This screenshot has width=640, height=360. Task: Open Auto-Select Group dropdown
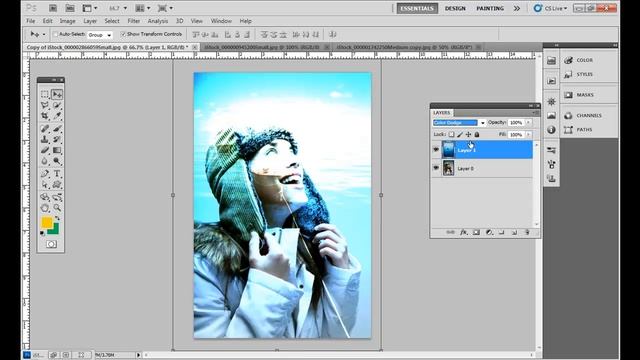(100, 35)
